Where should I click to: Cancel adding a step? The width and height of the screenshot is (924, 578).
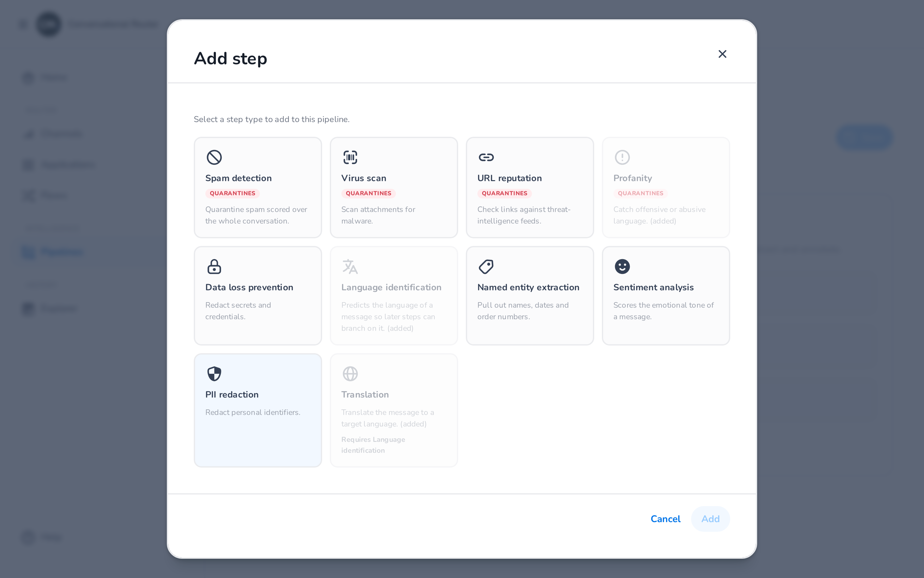pyautogui.click(x=665, y=519)
